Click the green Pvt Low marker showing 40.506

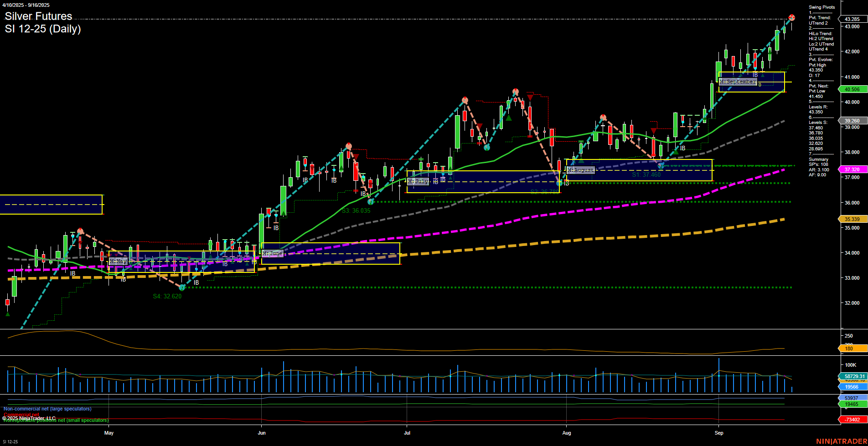tap(852, 90)
